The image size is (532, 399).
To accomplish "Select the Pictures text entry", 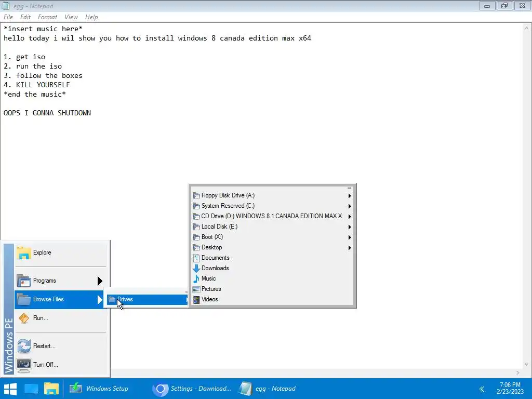I will coord(211,289).
